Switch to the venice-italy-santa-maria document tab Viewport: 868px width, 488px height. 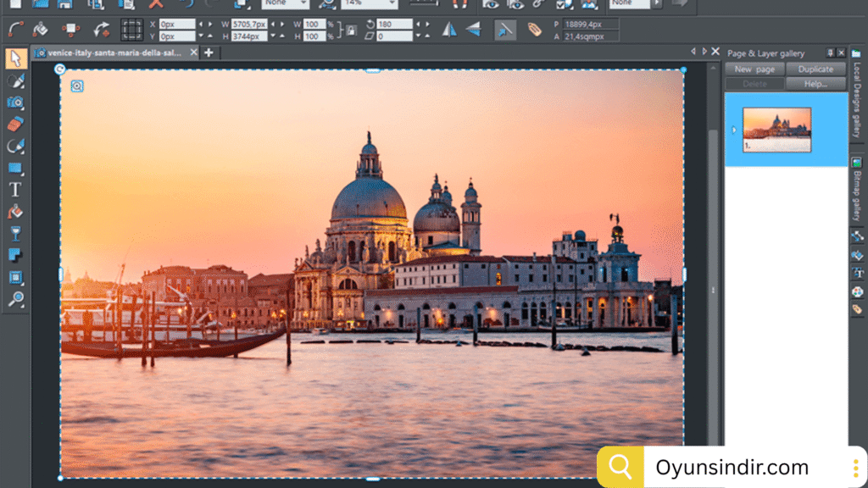[x=114, y=53]
